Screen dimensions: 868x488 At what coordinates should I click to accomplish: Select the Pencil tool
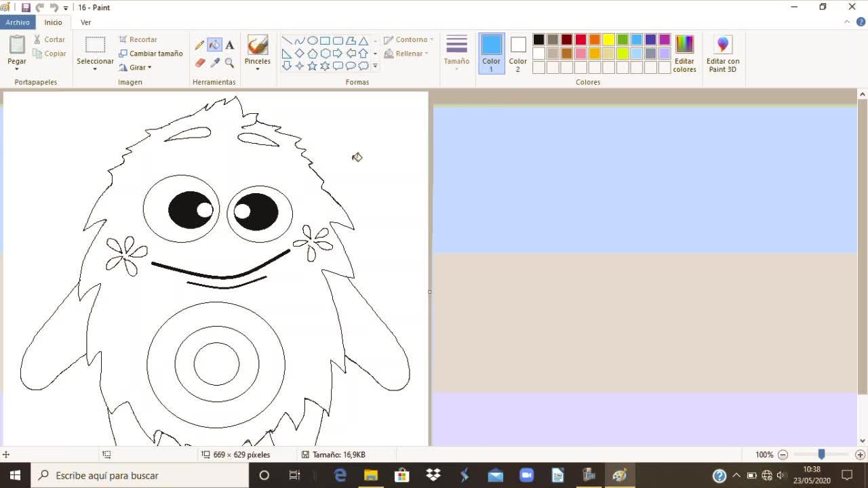click(199, 45)
